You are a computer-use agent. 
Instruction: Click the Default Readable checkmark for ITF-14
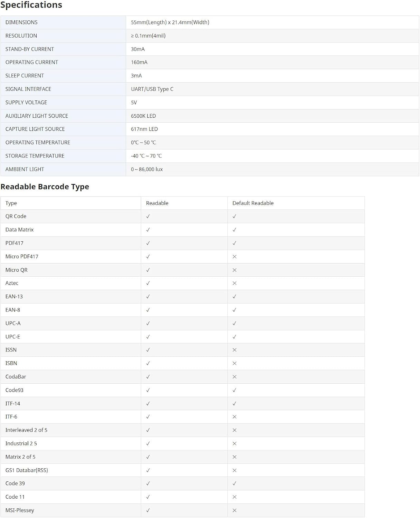[x=235, y=403]
